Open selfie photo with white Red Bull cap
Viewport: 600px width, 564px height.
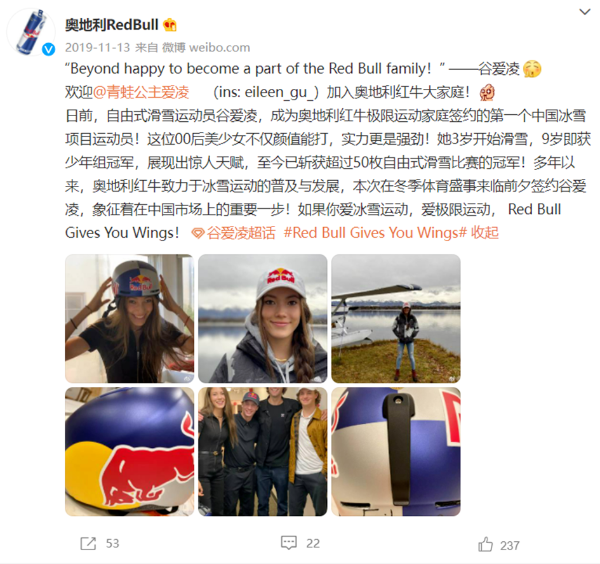262,318
